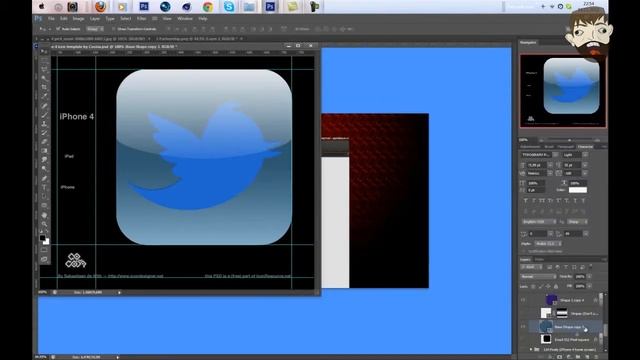640x360 pixels.
Task: Click the layer Fill value field
Action: pos(580,286)
